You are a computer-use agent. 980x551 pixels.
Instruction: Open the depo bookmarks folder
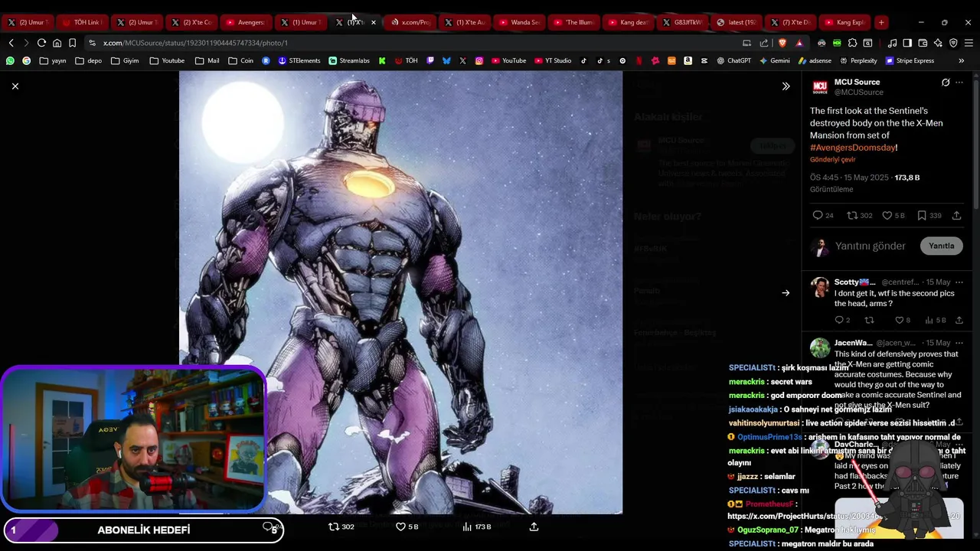tap(88, 60)
